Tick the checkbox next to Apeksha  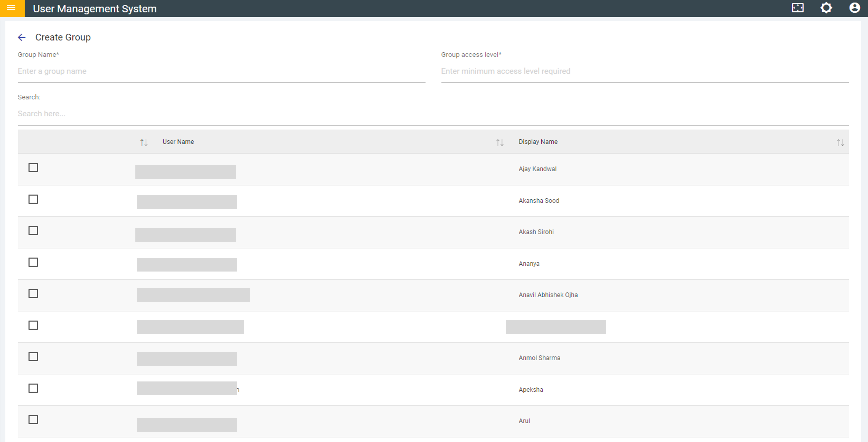click(x=33, y=388)
